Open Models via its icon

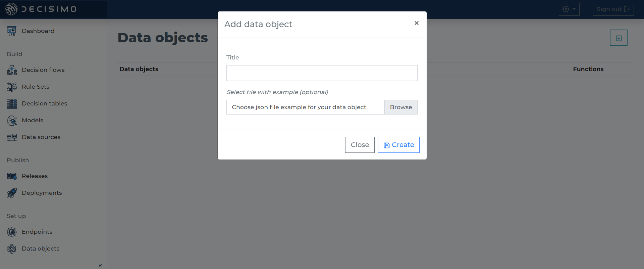[12, 121]
